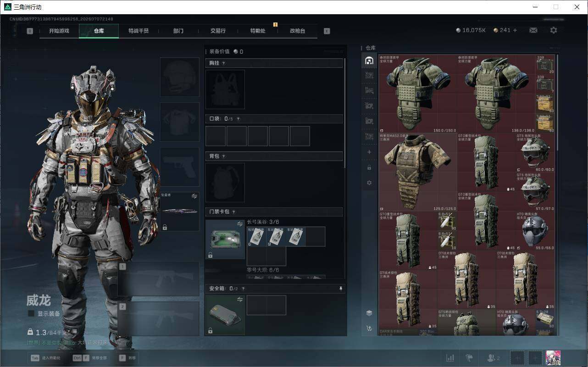This screenshot has height=367, width=588.
Task: Select the keycard case item
Action: [225, 239]
